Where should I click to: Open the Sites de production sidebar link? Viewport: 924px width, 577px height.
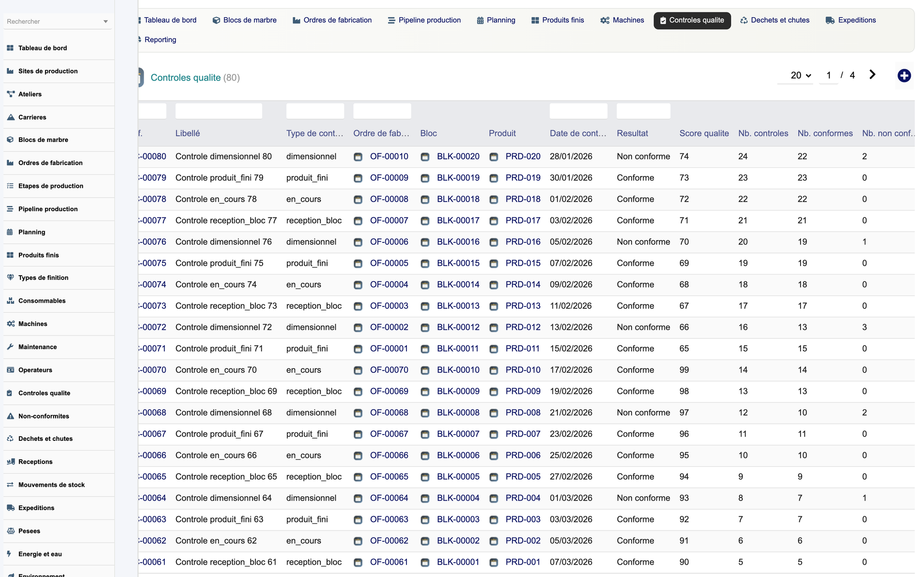click(48, 71)
